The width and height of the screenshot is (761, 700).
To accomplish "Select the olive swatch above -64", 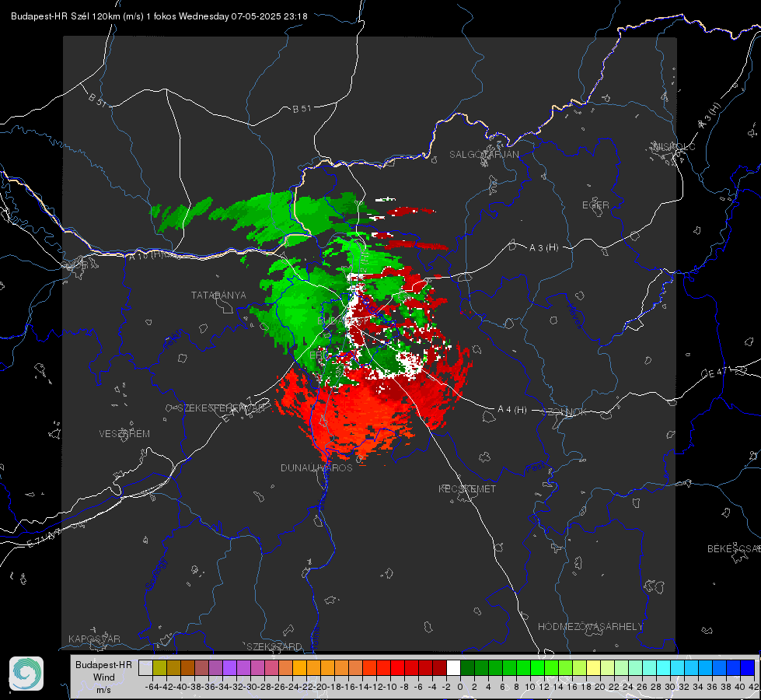I will point(159,667).
